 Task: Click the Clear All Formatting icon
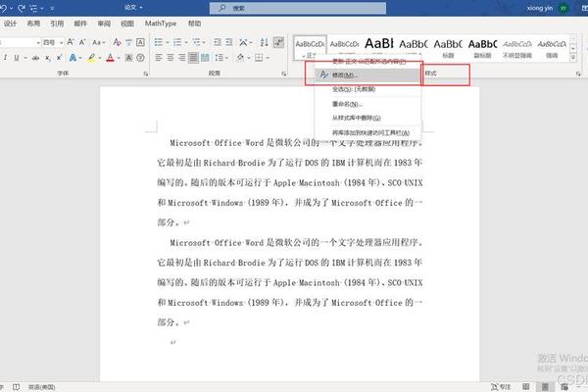117,42
